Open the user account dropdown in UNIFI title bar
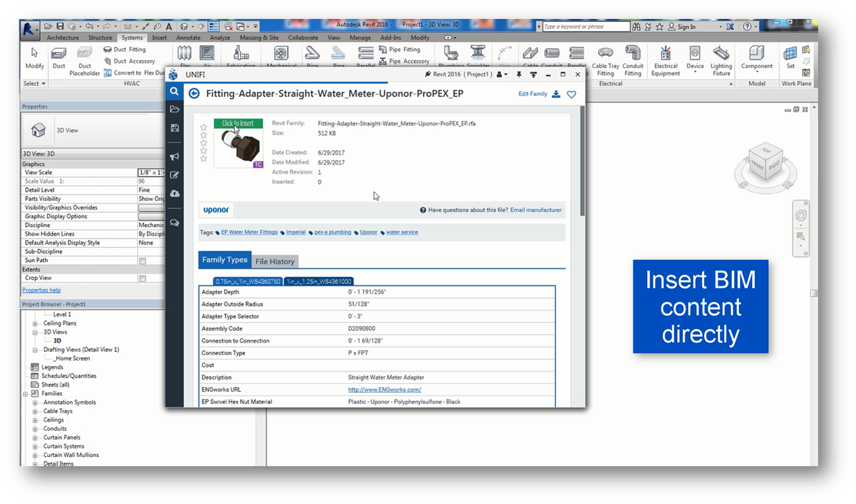Viewport: 856px width, 504px height. (503, 74)
